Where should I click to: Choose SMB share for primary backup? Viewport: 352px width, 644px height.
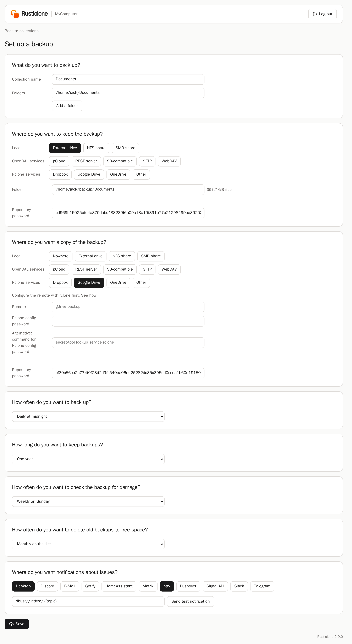[125, 148]
